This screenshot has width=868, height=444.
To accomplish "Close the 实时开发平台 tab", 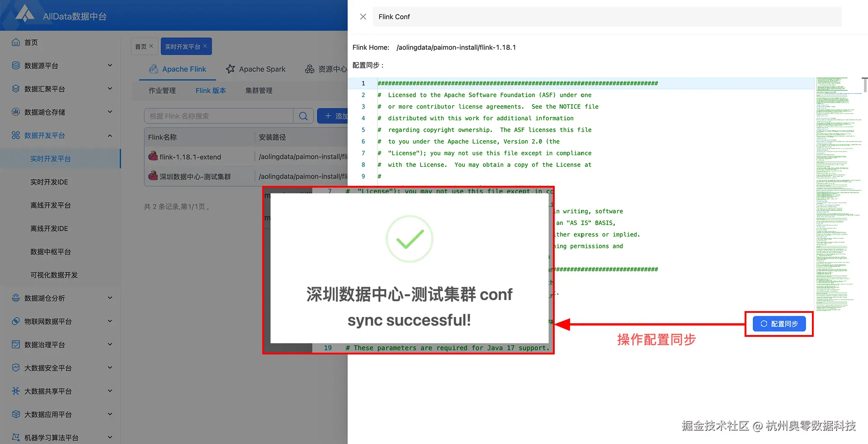I will [205, 46].
